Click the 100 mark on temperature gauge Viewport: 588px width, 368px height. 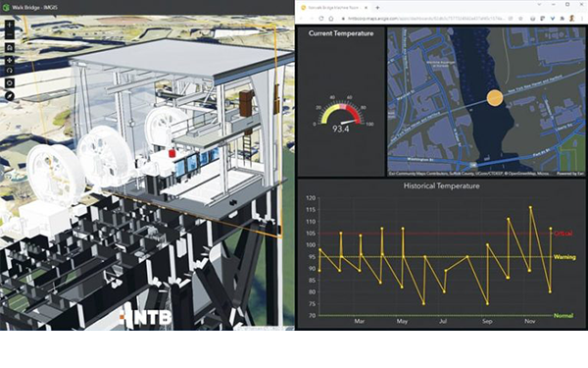tap(369, 124)
